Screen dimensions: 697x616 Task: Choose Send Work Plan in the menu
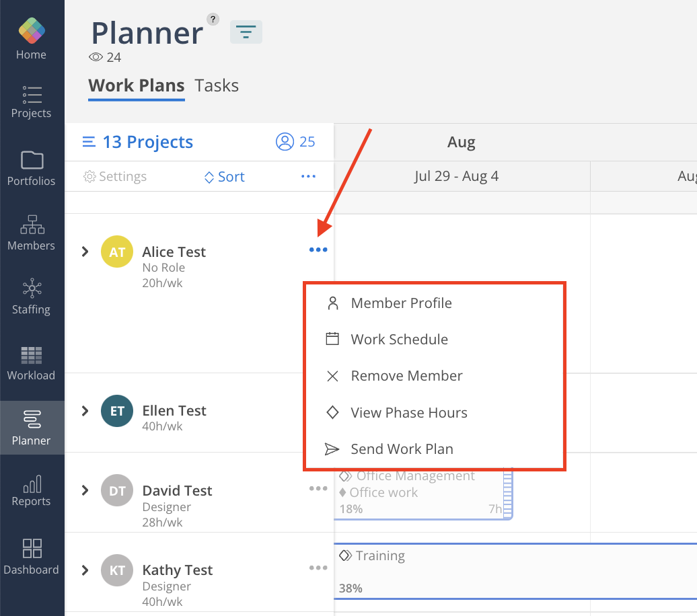(401, 449)
